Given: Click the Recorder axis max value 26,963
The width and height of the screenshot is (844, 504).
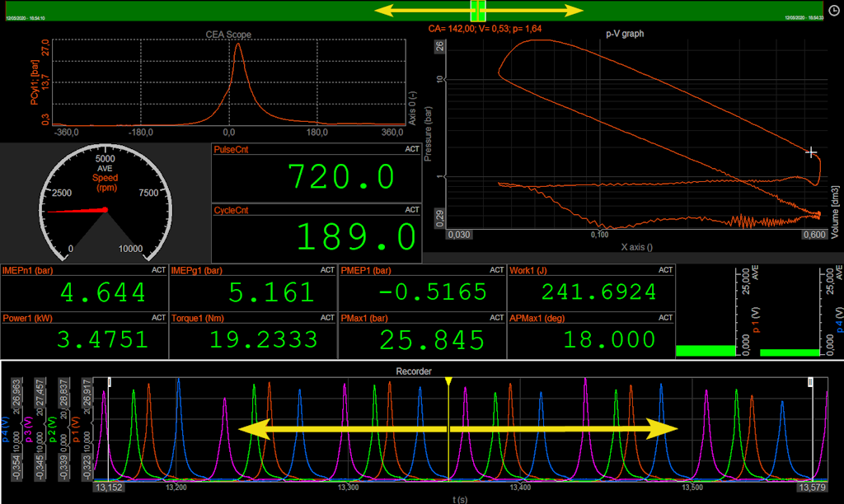Looking at the screenshot, I should (x=16, y=393).
